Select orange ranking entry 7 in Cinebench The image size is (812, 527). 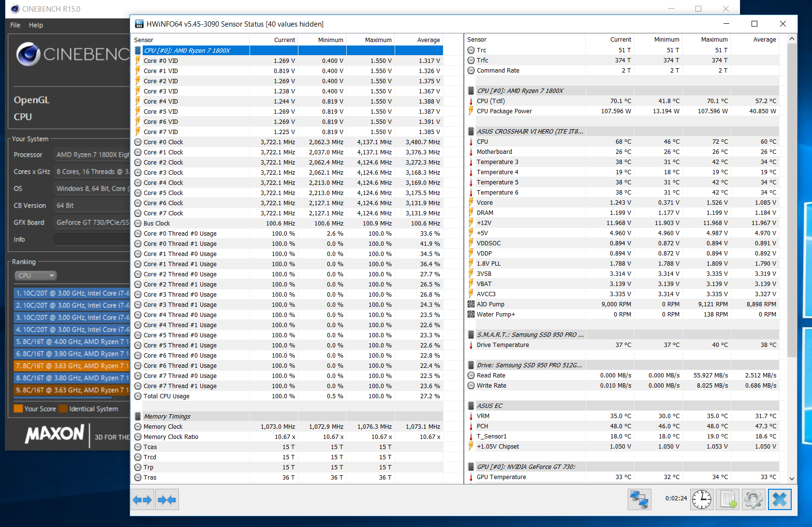72,366
